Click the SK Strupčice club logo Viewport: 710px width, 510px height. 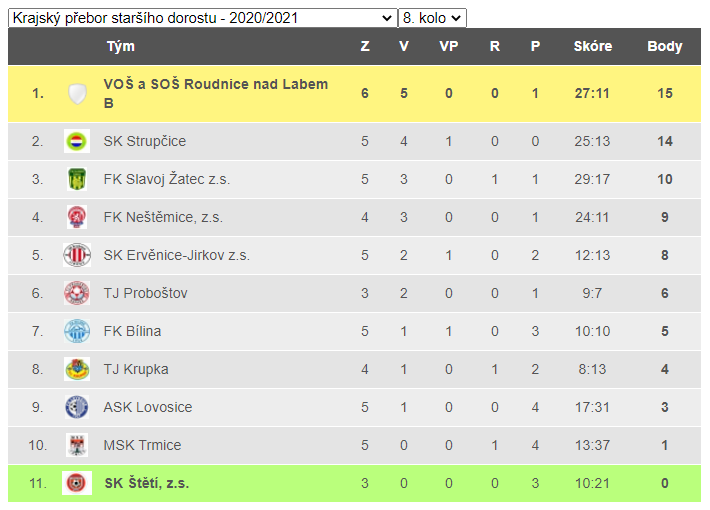(77, 141)
